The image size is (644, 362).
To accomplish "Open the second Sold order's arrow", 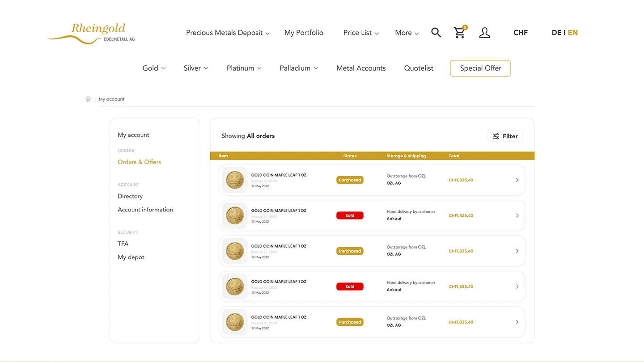I will pos(517,286).
